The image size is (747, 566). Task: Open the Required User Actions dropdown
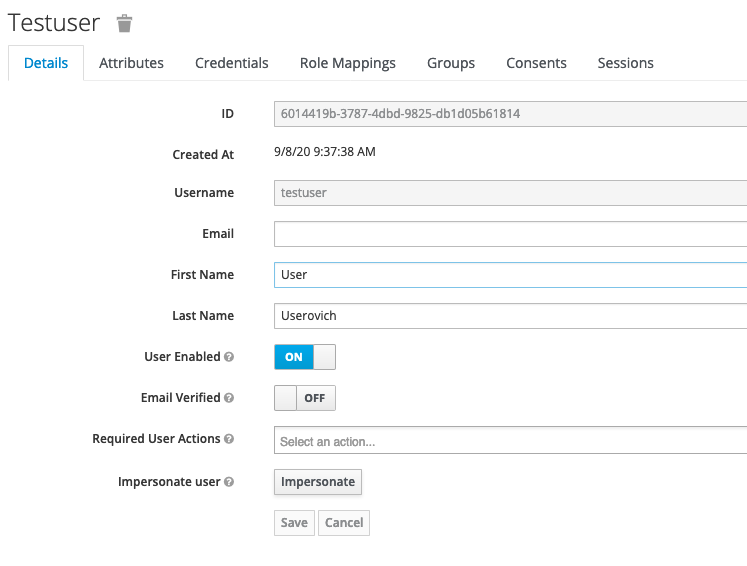(510, 440)
